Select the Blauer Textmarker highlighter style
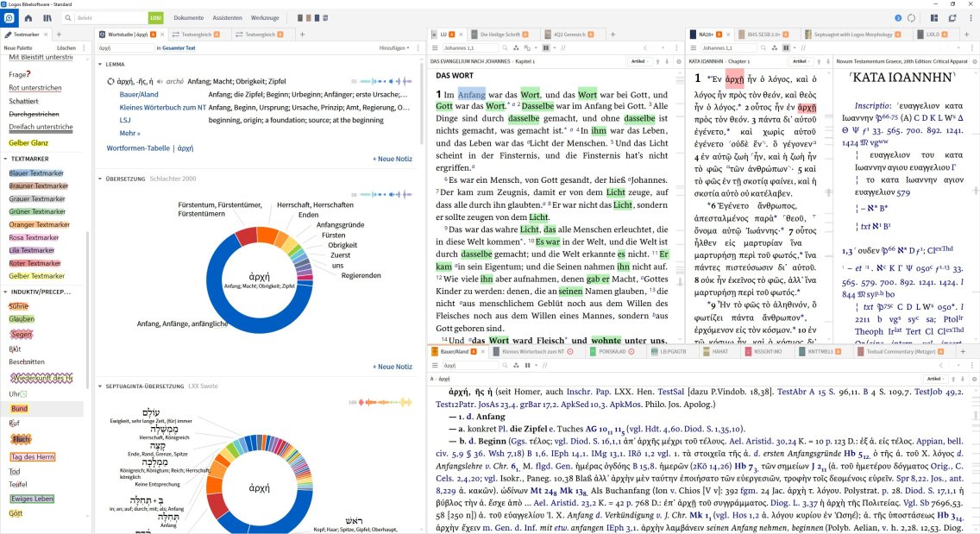Viewport: 980px width, 534px height. [x=36, y=173]
